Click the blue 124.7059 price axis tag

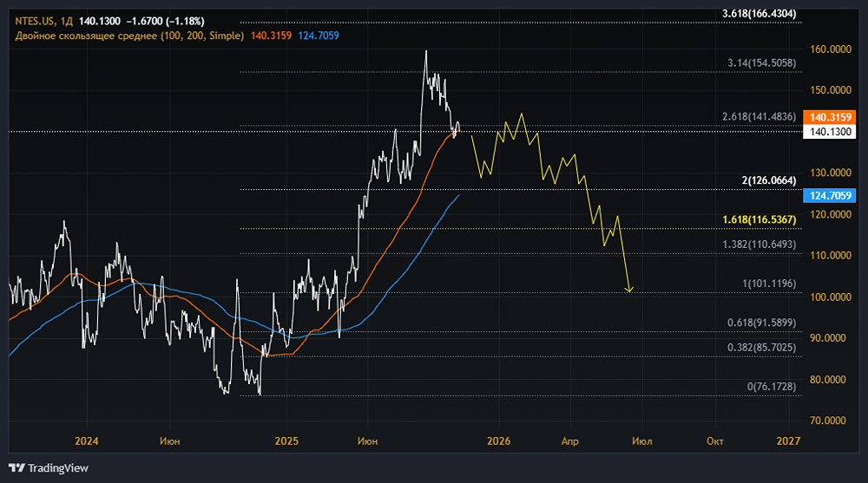point(832,195)
